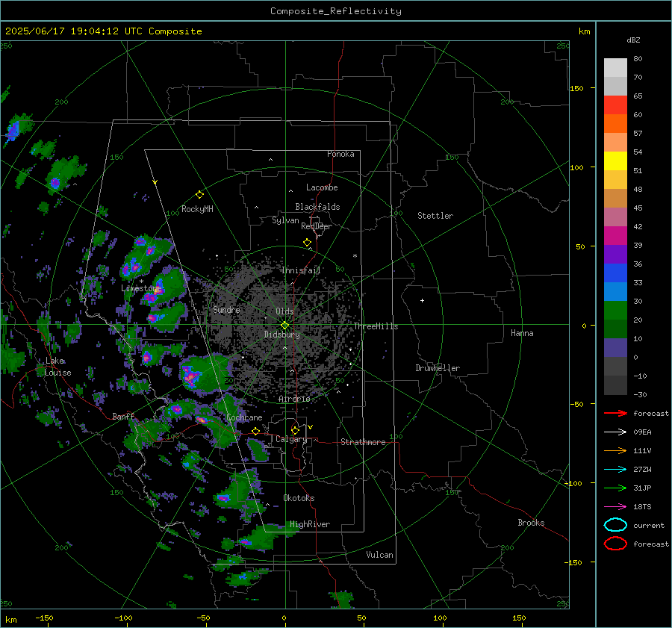Click the red forecast ellipse in legend
This screenshot has width=672, height=628.
tap(615, 544)
